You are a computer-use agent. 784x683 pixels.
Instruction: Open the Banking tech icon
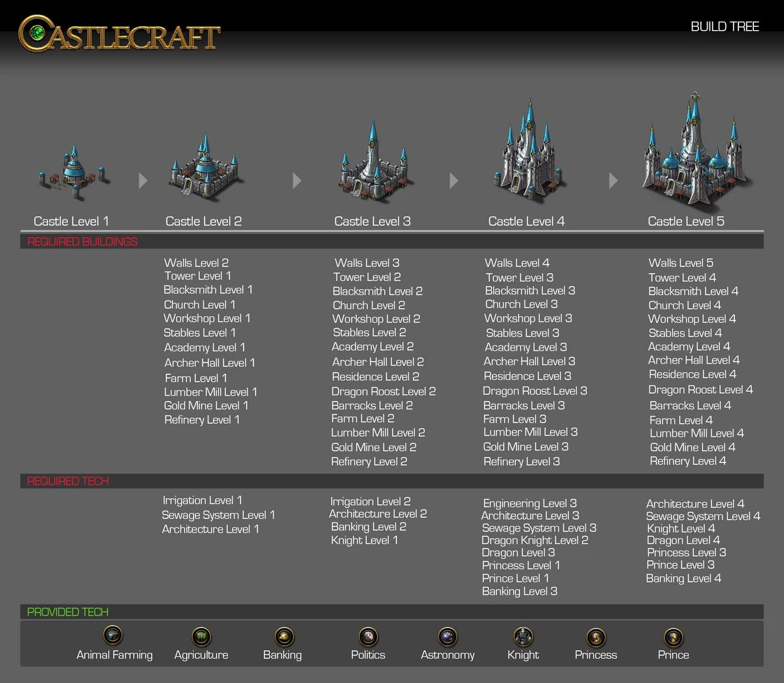pyautogui.click(x=283, y=637)
